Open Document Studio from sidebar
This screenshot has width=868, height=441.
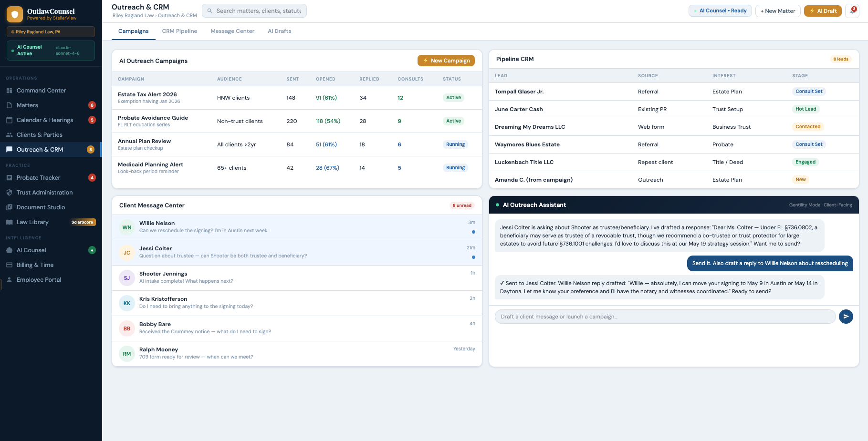pyautogui.click(x=41, y=207)
